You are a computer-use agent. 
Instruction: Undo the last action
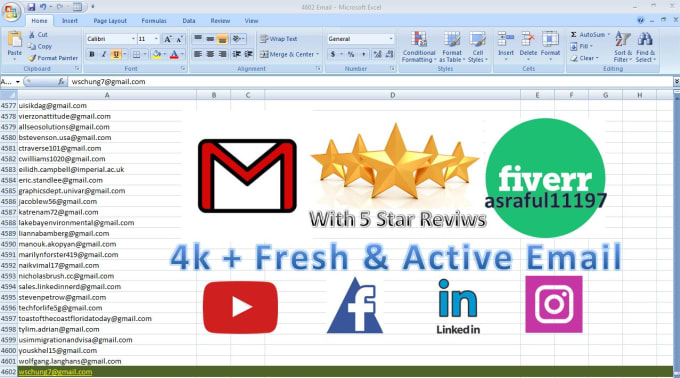[43, 7]
